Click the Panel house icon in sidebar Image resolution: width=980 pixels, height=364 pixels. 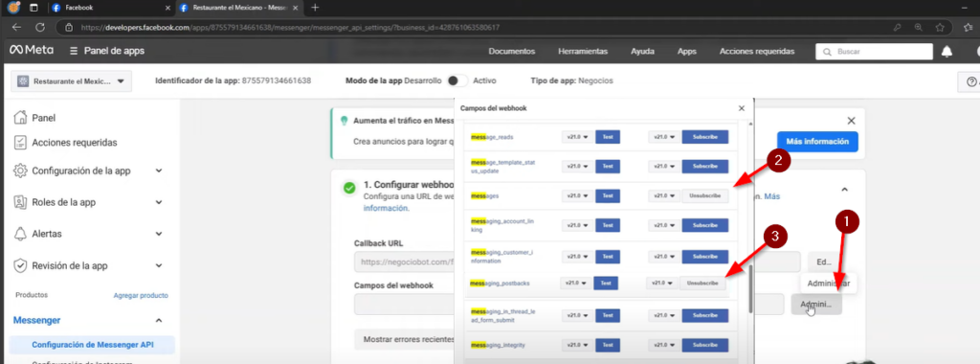[x=21, y=118]
